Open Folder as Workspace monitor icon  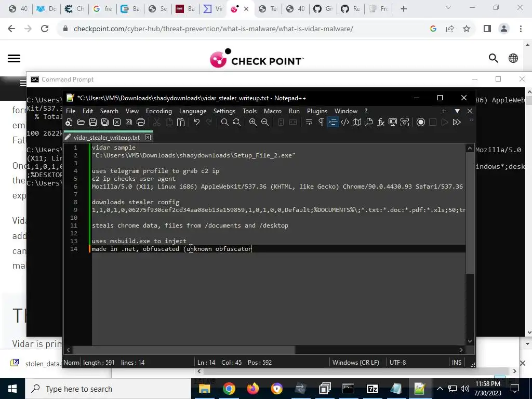coord(393,122)
